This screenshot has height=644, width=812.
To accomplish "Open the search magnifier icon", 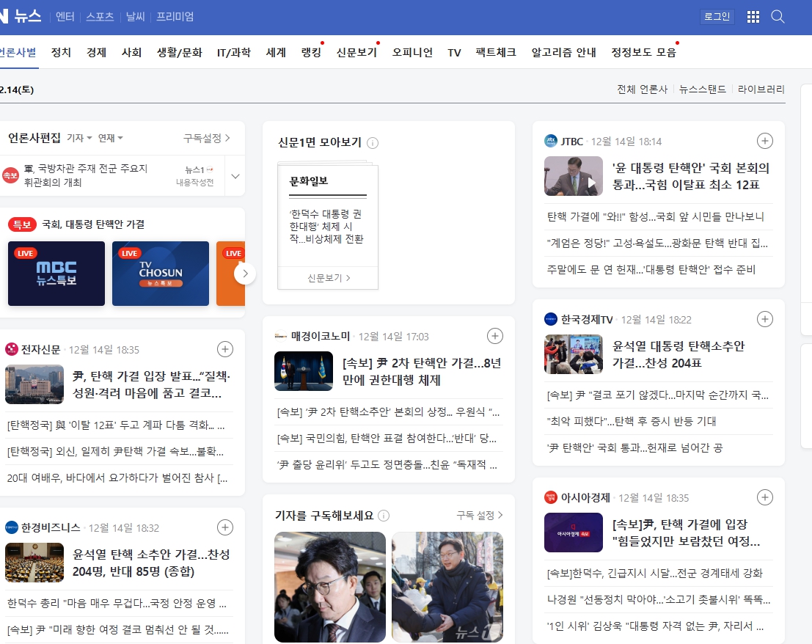I will point(778,17).
